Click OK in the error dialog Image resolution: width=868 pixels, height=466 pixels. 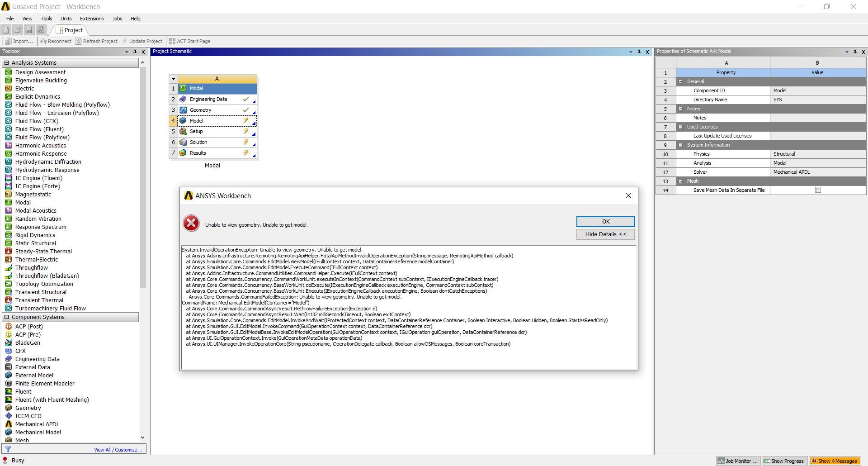pos(605,221)
